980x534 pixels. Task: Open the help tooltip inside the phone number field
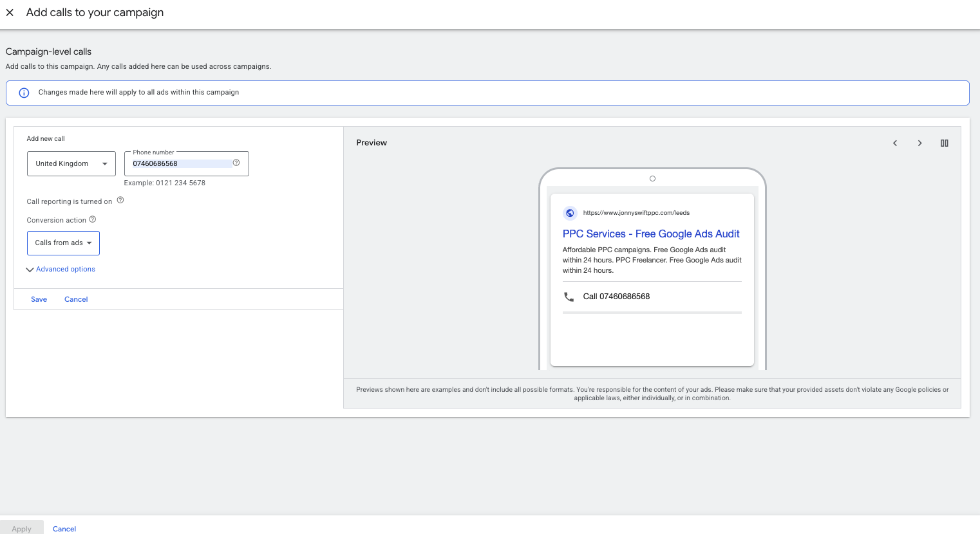[236, 163]
